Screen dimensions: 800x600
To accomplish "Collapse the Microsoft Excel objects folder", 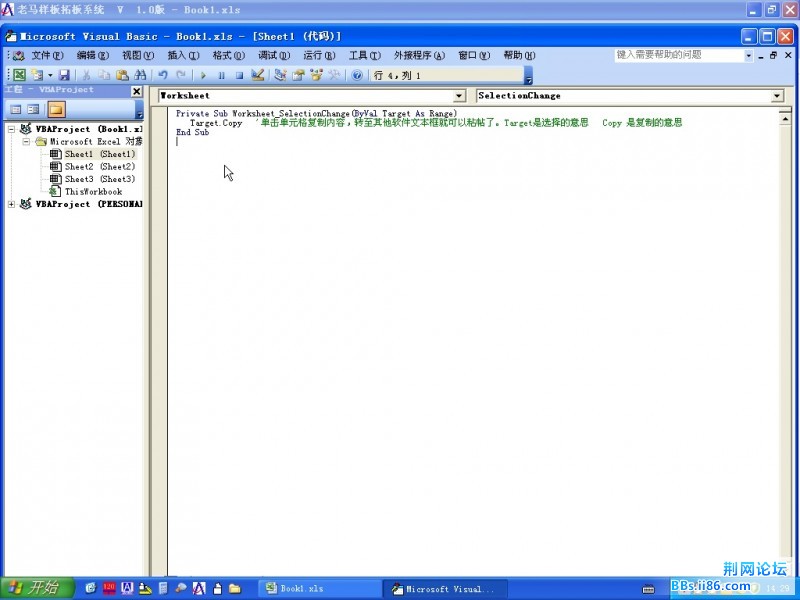I will [x=27, y=142].
